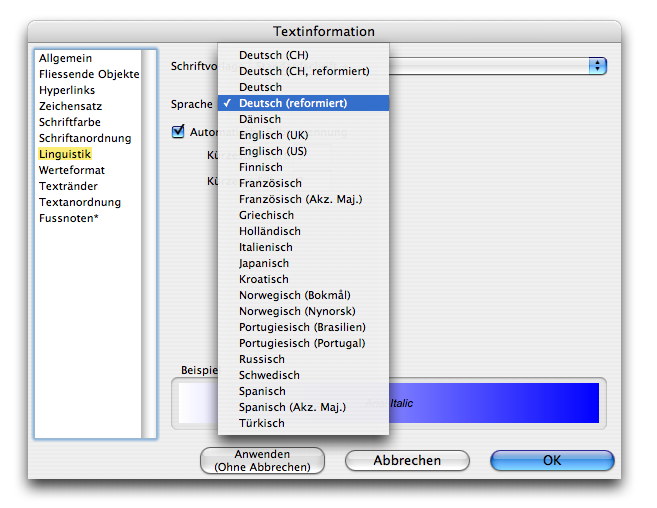Select Spanisch (Akz. Maj.) option
Screen dimensions: 657x508
pos(292,407)
